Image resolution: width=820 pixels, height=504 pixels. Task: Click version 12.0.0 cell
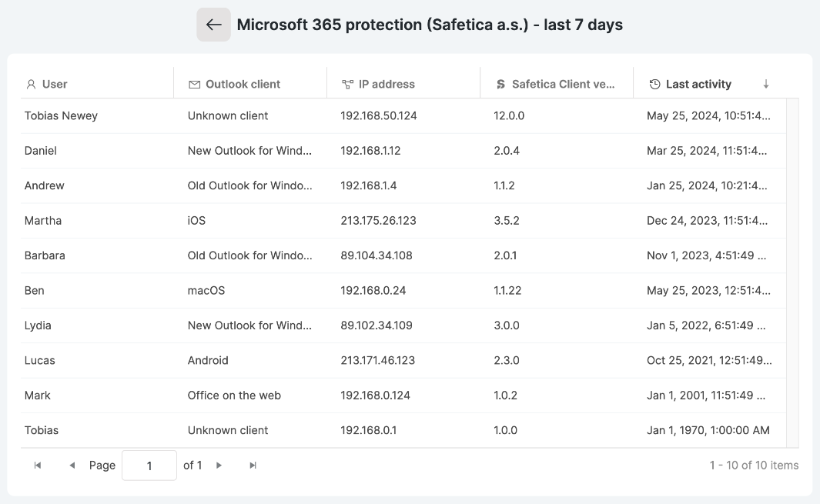pos(510,115)
